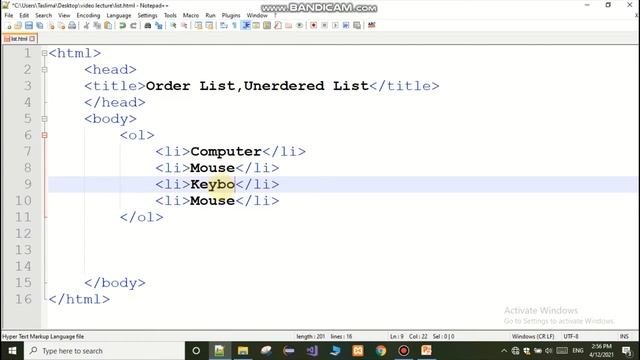Collapse the head fold marker on line 2

(x=44, y=69)
